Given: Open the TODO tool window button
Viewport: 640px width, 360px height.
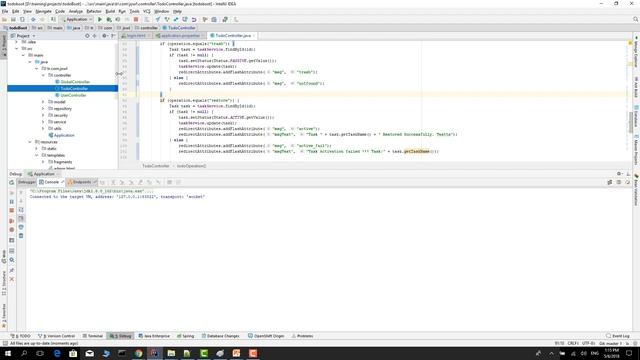Looking at the screenshot, I should (20, 336).
